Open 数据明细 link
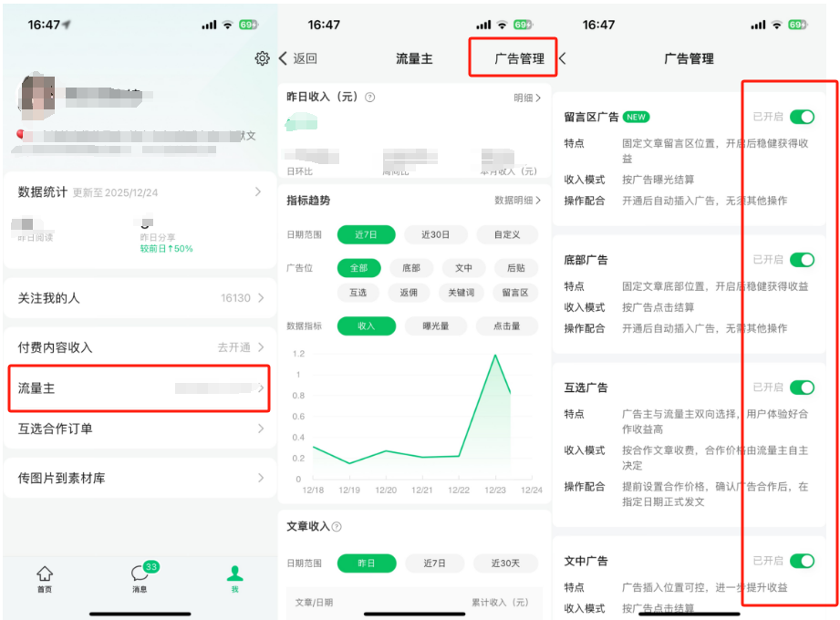Screen dimensions: 840x620 [x=517, y=201]
